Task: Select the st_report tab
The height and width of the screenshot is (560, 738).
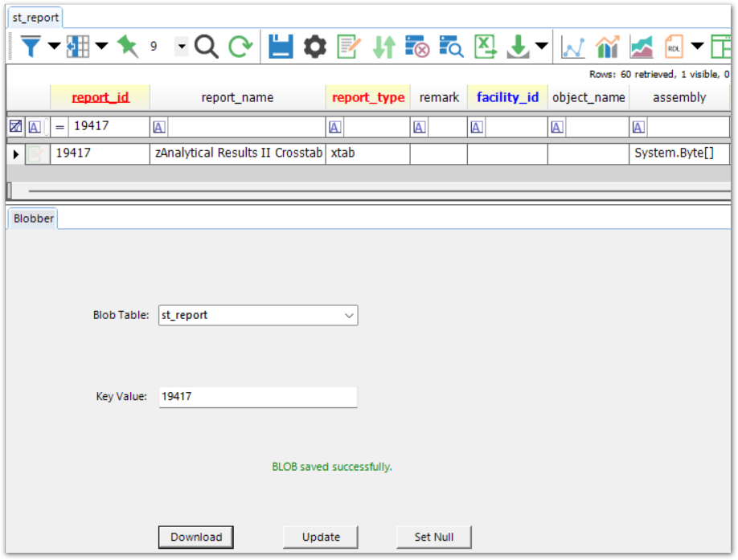Action: 35,17
